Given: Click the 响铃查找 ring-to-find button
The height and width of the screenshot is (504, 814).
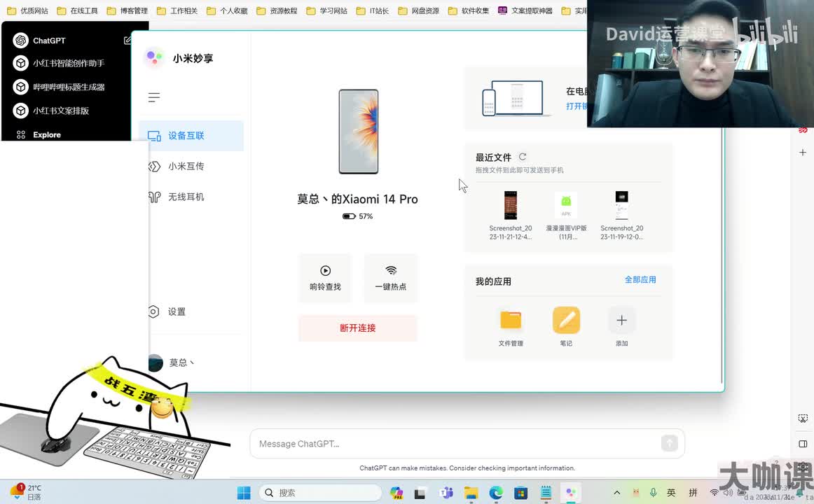Looking at the screenshot, I should tap(325, 278).
